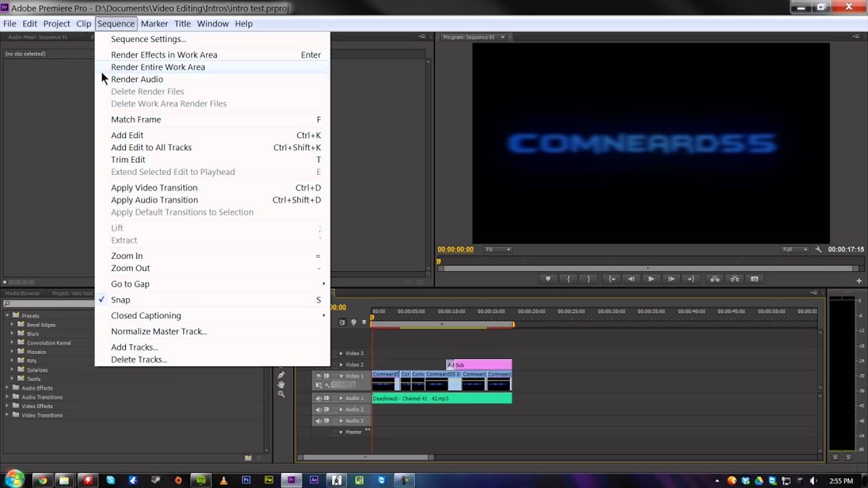Toggle right Solo button under audio meters
This screenshot has height=488, width=868.
(848, 457)
